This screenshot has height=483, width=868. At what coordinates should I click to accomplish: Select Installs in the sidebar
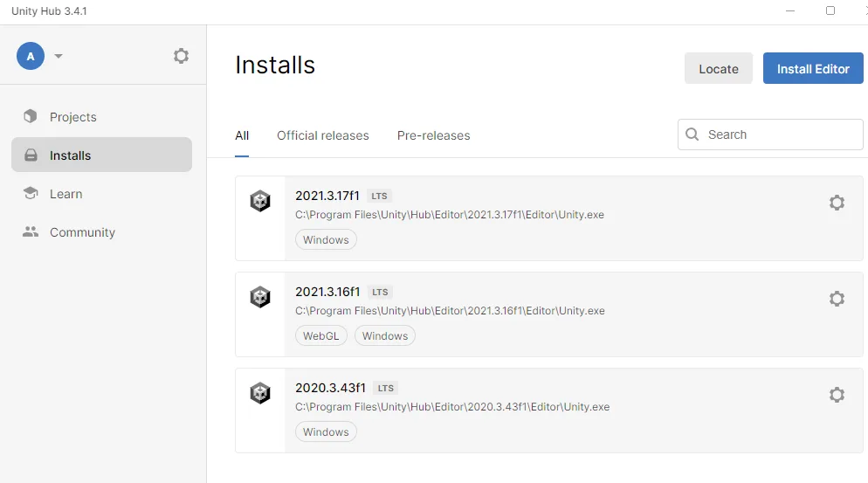pos(102,155)
